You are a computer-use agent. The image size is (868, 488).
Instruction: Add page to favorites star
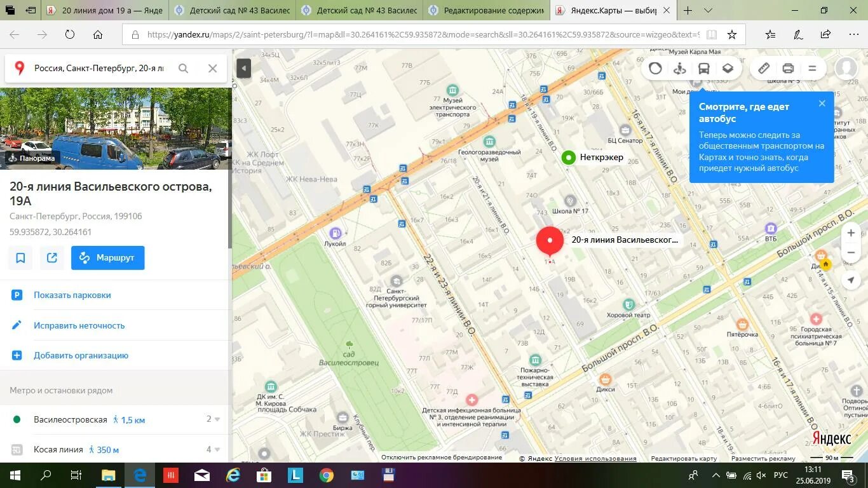[x=732, y=35]
